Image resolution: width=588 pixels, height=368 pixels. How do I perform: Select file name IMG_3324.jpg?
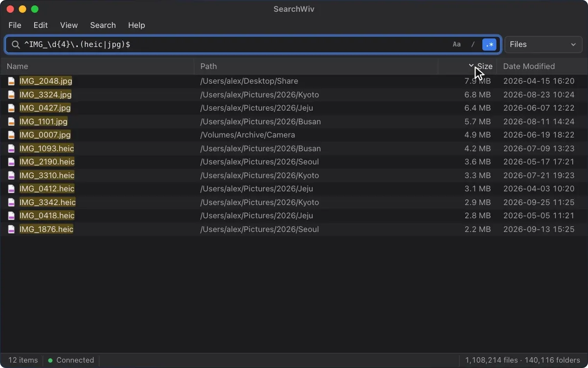pos(45,94)
